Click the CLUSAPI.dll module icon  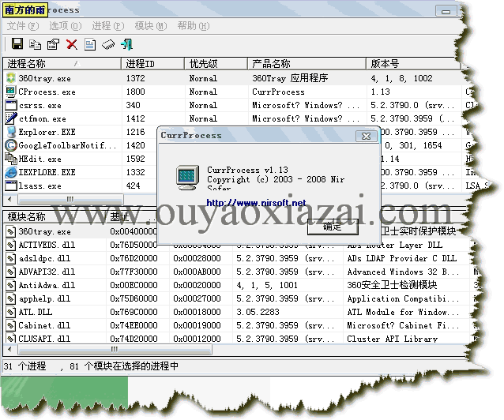point(11,338)
